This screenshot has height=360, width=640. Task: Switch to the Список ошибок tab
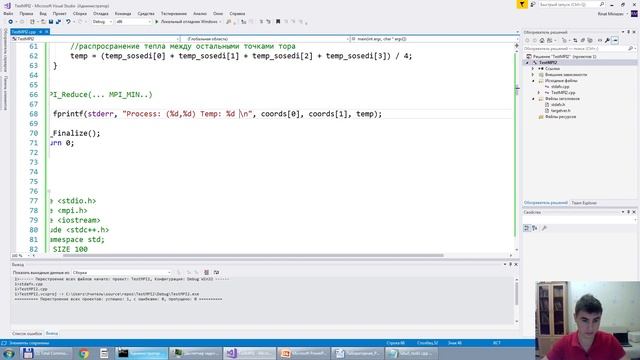pos(27,333)
